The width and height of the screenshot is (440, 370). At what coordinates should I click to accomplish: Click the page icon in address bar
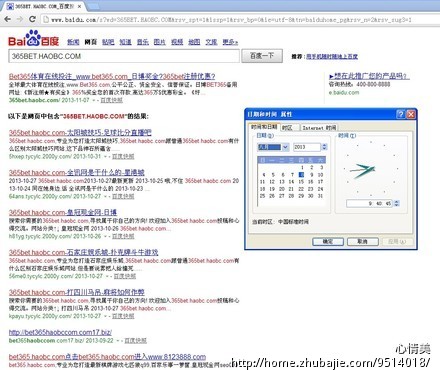(x=46, y=19)
